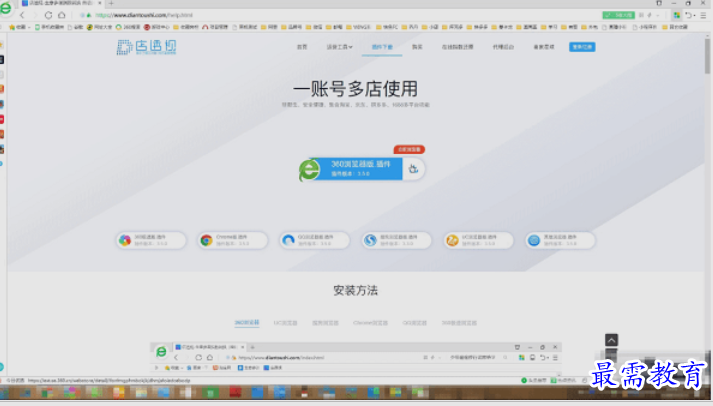
Task: Reload the page with the refresh icon
Action: (48, 15)
